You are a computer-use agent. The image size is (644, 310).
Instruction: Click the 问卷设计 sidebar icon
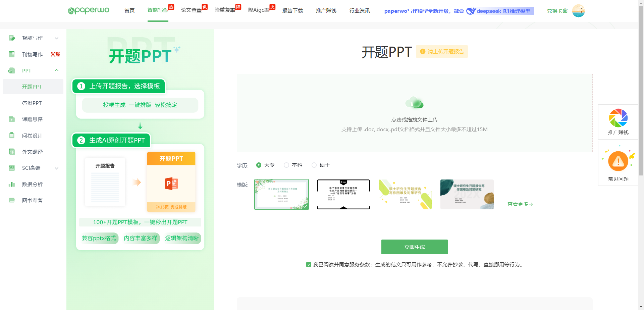(12, 136)
